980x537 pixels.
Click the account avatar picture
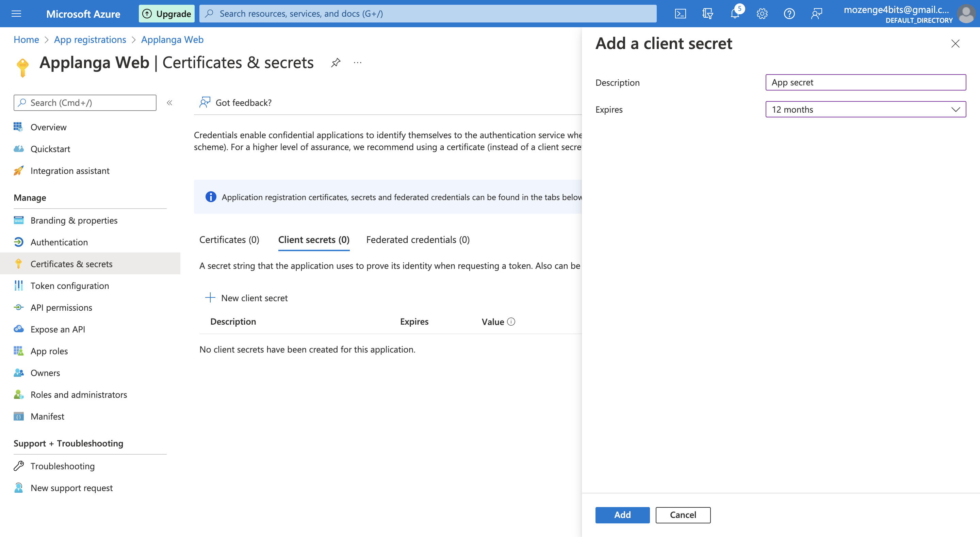pos(966,14)
